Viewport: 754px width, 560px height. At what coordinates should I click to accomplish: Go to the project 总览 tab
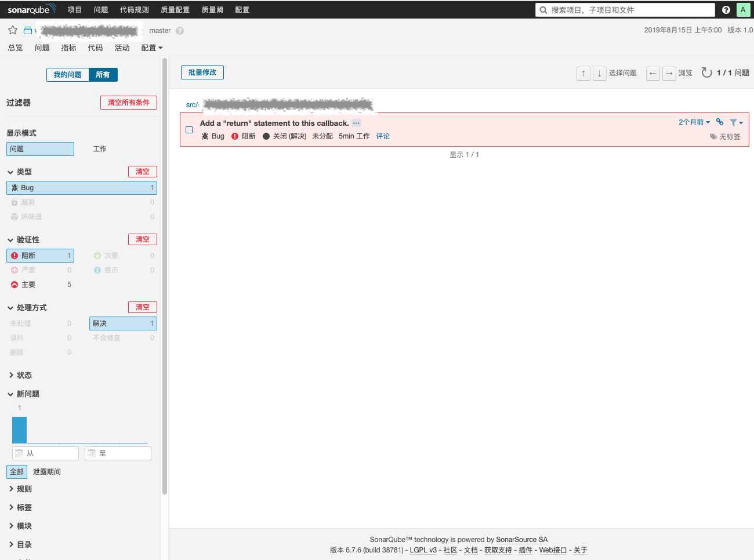16,48
